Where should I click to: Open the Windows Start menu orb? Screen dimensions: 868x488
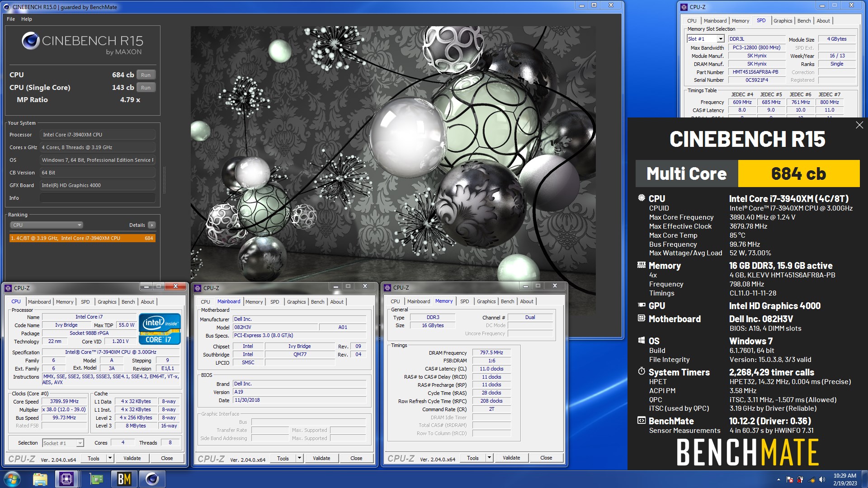12,479
